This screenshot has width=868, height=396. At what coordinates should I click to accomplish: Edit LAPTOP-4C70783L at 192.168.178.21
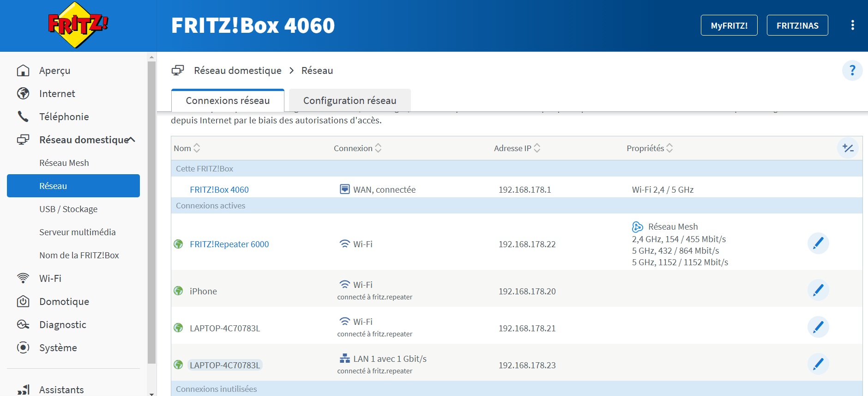pos(818,327)
